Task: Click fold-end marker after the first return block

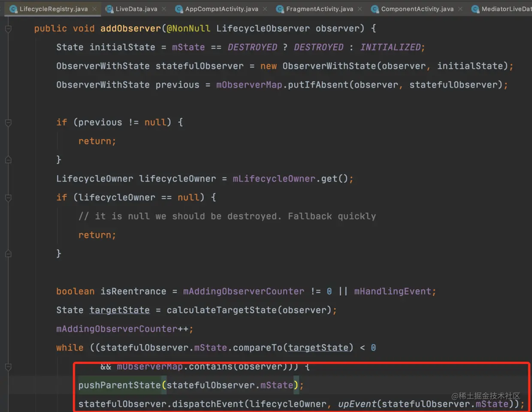Action: [8, 160]
